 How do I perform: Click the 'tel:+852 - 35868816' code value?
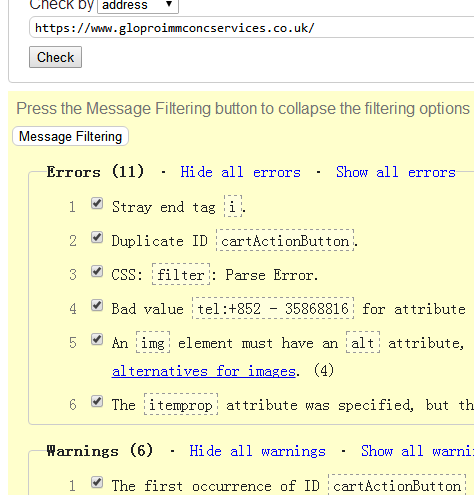coord(273,309)
